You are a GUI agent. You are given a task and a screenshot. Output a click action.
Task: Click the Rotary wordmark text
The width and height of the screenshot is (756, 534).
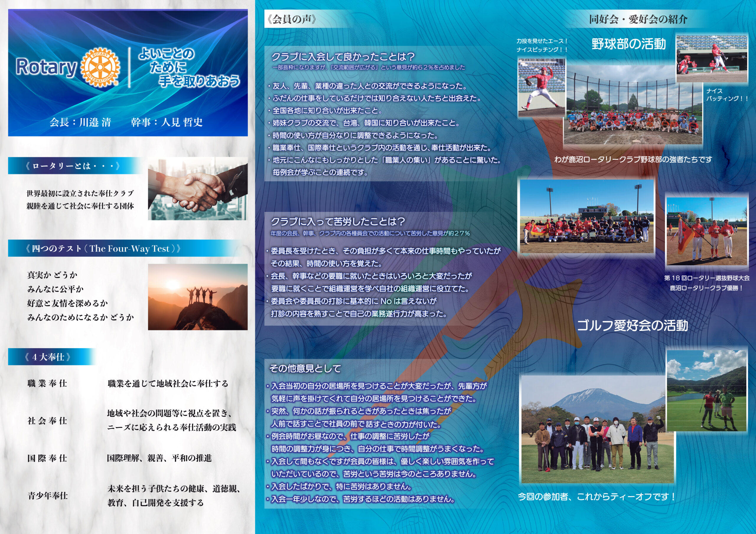46,67
